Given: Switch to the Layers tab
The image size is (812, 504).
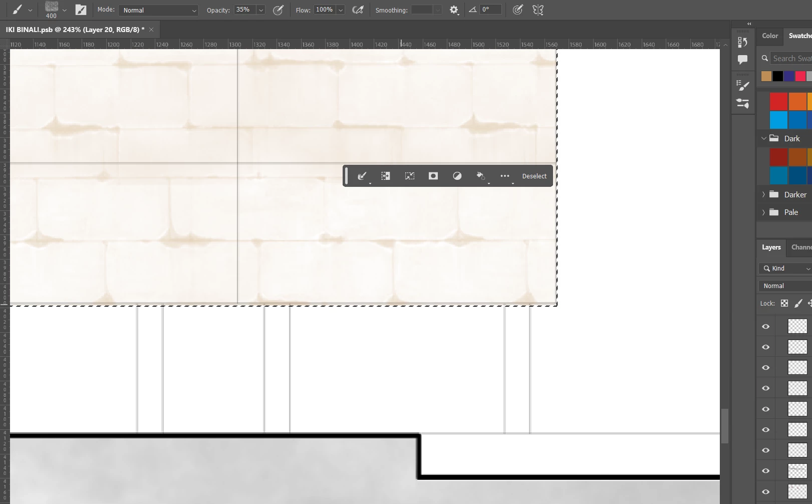Looking at the screenshot, I should pos(771,247).
